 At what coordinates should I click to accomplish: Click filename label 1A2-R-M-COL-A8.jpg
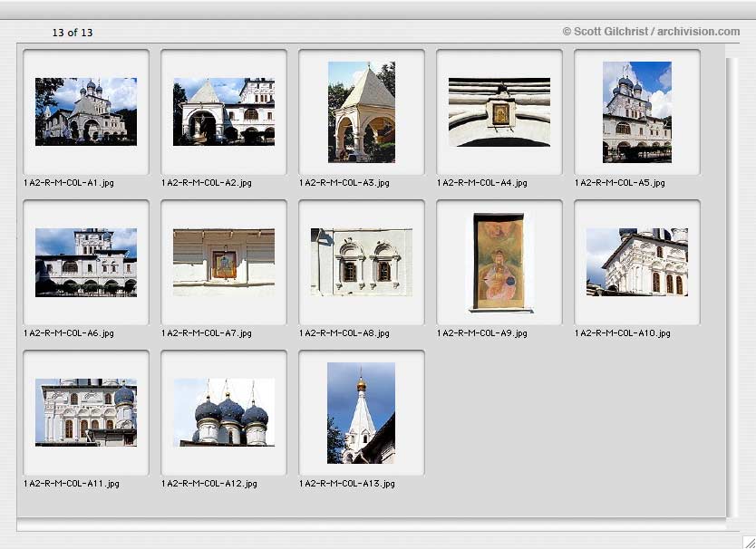coord(344,333)
